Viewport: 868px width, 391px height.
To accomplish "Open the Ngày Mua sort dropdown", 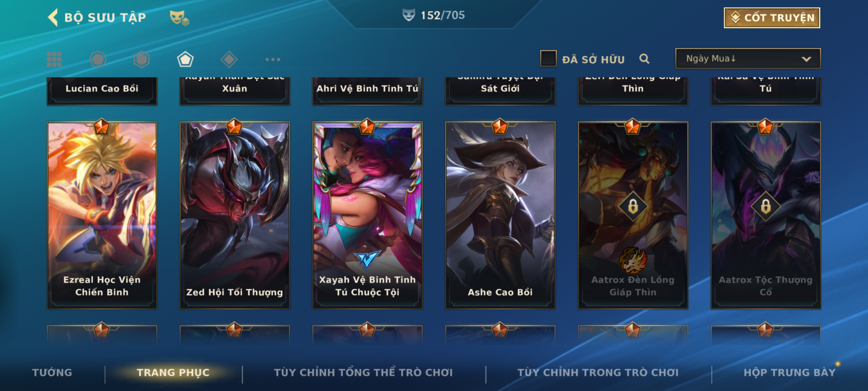I will pos(748,59).
